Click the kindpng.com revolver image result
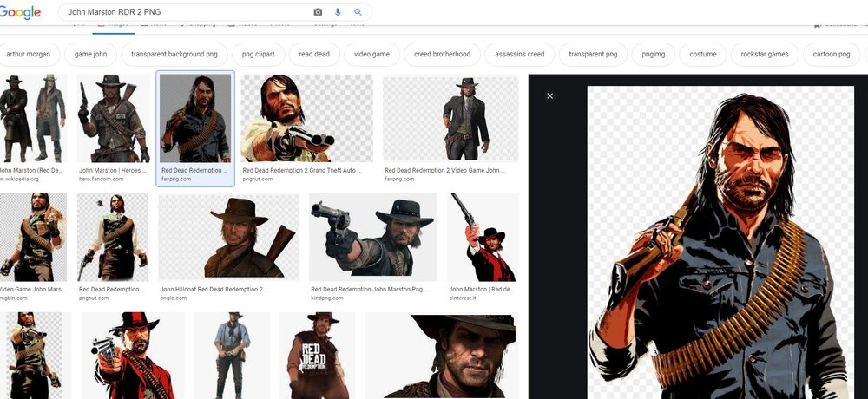Viewport: 868px width, 399px height. pos(373,236)
